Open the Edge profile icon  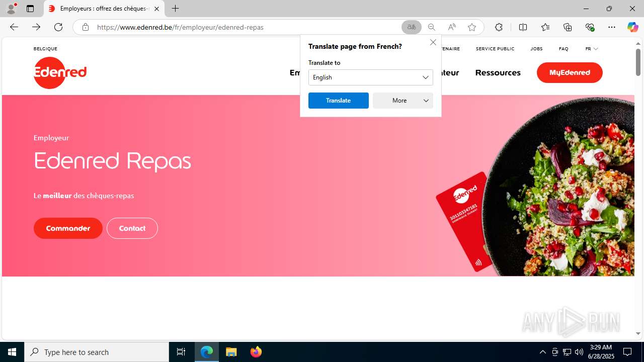coord(11,9)
